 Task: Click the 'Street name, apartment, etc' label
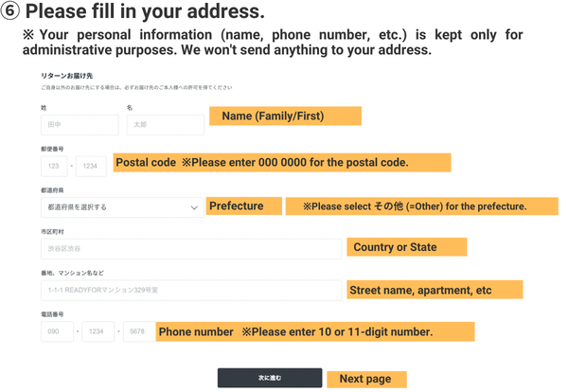434,290
